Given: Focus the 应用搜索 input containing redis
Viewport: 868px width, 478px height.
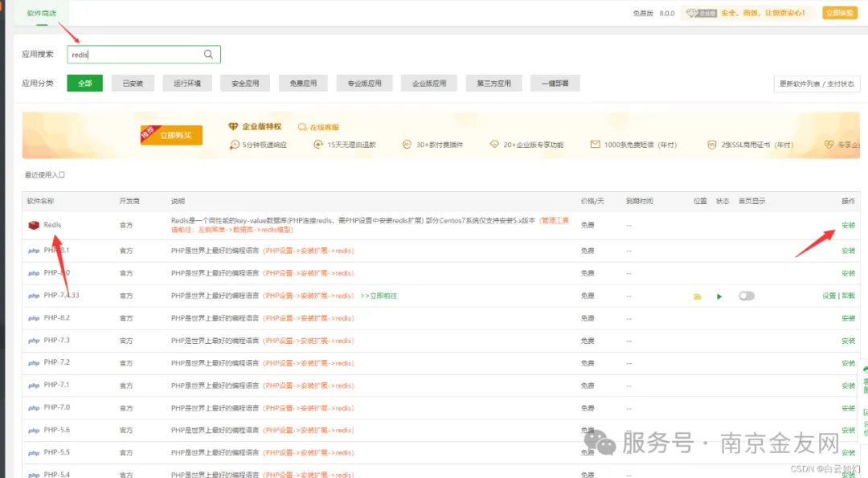Looking at the screenshot, I should (144, 54).
